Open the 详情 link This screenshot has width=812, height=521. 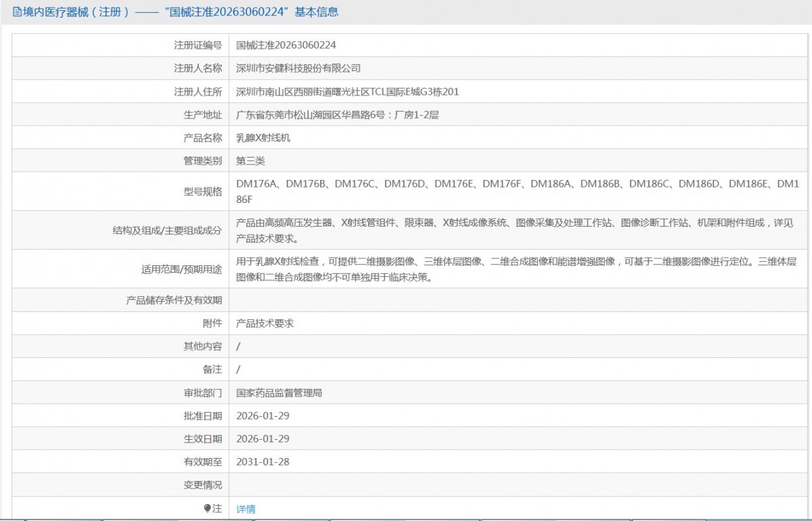point(246,509)
